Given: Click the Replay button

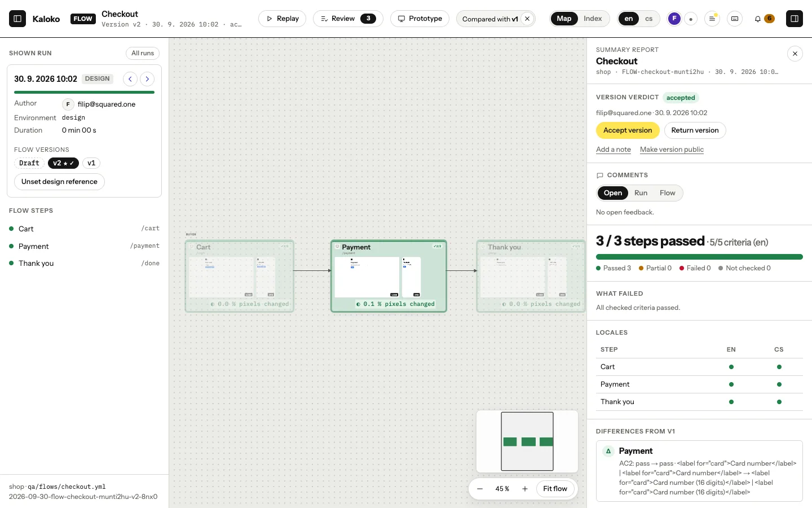Looking at the screenshot, I should 282,19.
